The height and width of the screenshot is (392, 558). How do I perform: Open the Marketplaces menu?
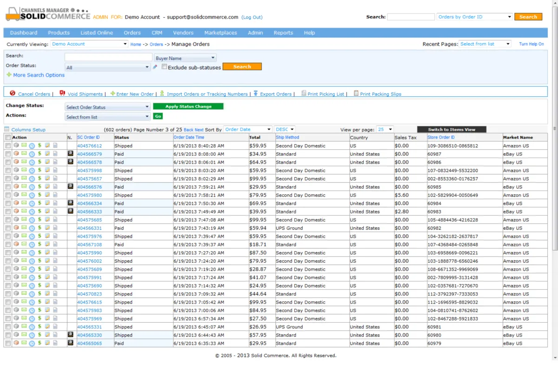point(220,33)
